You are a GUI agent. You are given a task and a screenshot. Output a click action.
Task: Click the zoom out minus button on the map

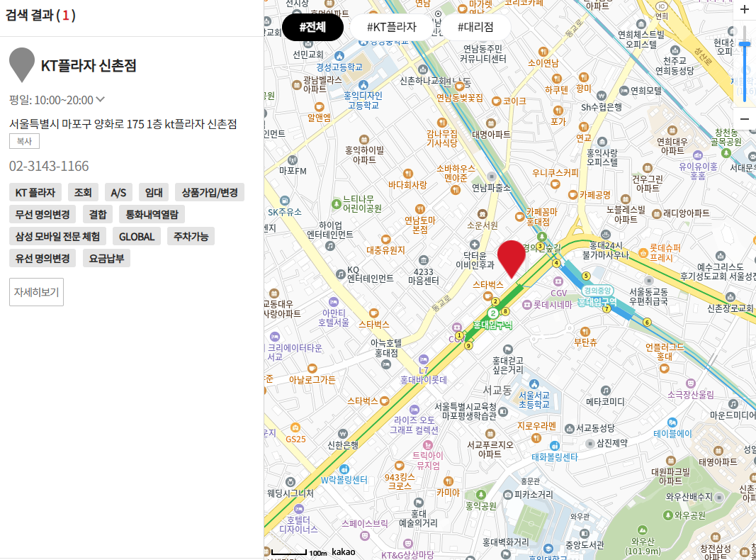(743, 118)
